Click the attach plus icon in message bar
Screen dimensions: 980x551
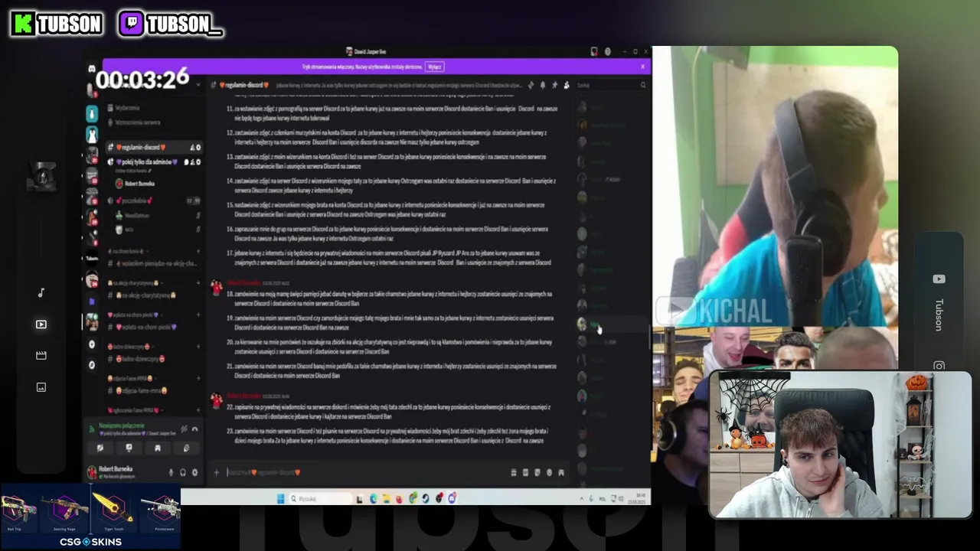click(x=217, y=472)
